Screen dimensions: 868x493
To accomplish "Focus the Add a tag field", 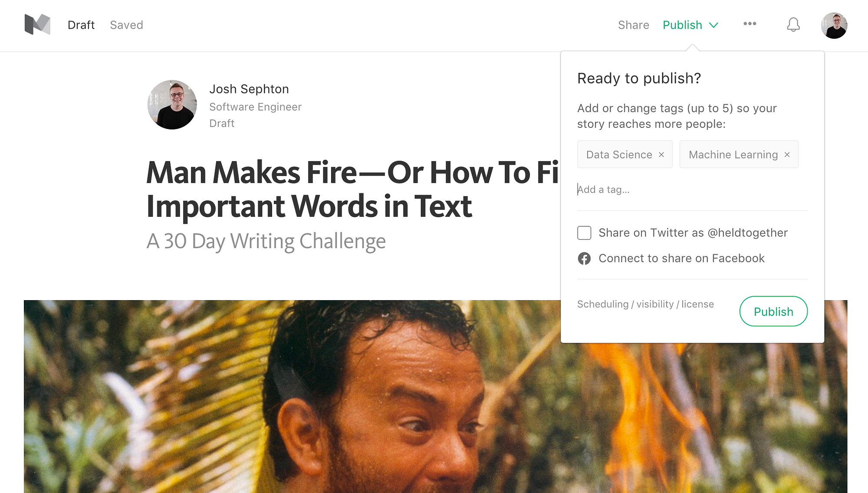I will click(x=692, y=189).
